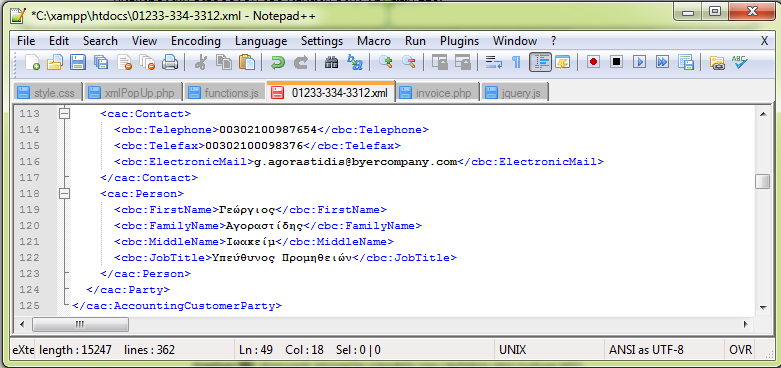The width and height of the screenshot is (781, 368).
Task: Open the Language menu
Action: [261, 41]
